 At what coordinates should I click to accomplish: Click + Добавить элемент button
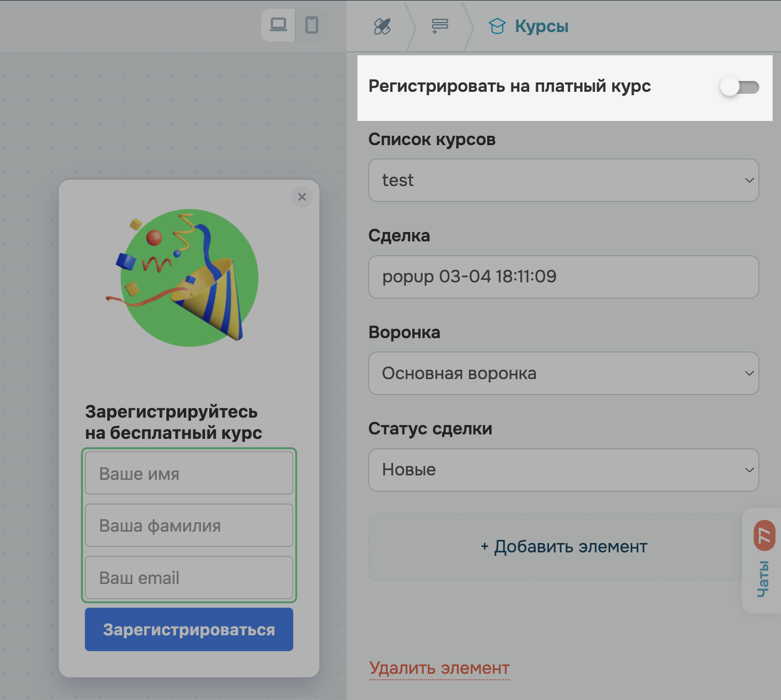563,547
